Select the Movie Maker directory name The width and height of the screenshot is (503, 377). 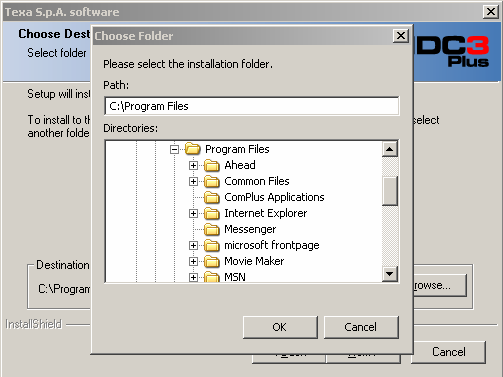click(x=254, y=261)
